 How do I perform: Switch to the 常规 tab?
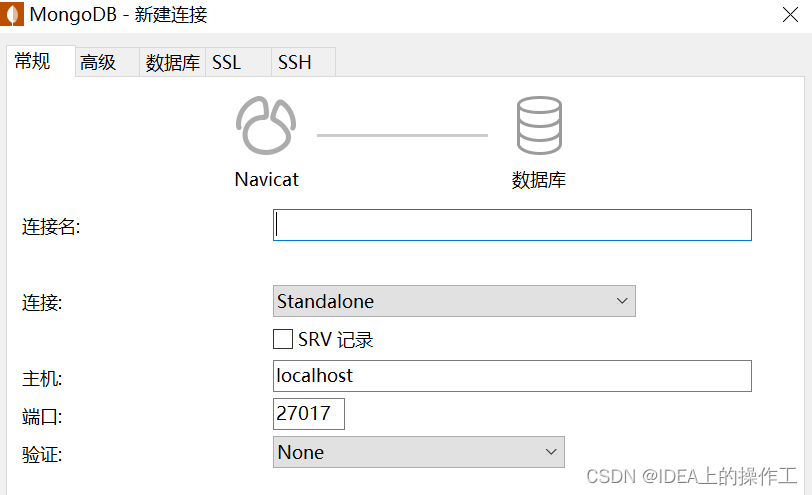point(40,61)
